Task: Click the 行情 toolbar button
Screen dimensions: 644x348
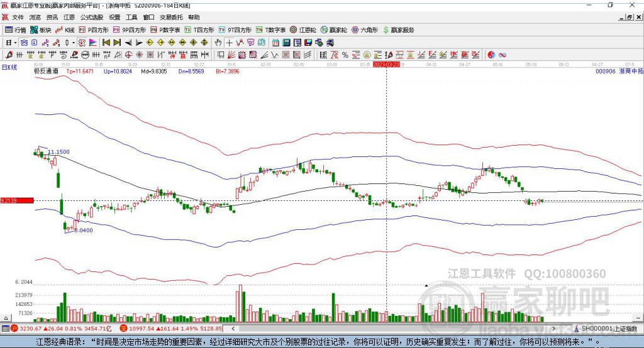Action: coord(16,30)
